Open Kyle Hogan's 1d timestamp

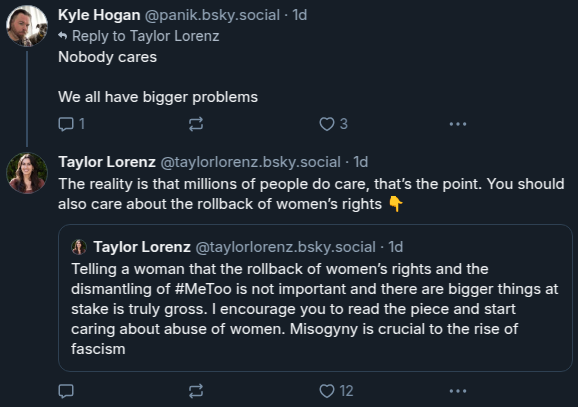point(300,15)
